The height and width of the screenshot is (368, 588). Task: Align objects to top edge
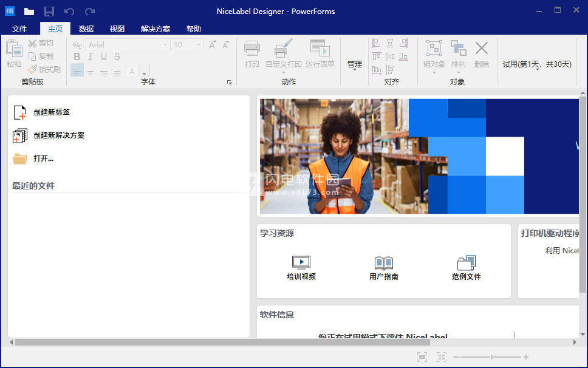[377, 56]
